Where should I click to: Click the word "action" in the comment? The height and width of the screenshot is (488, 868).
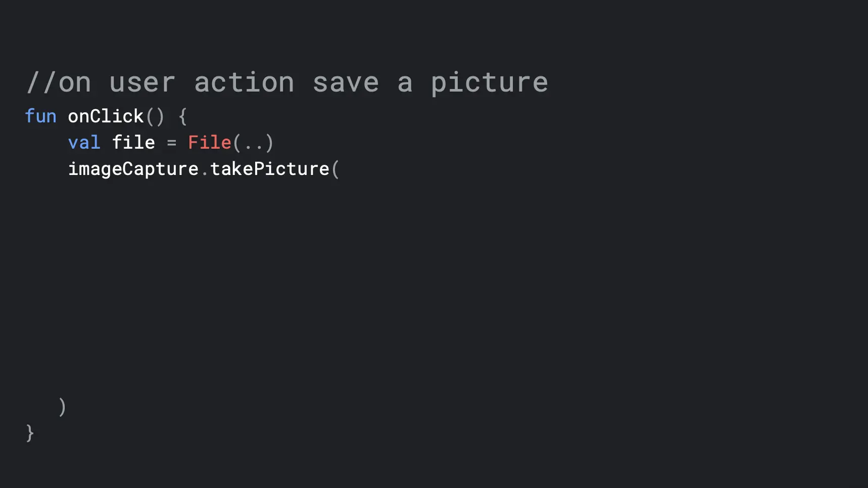pos(244,82)
